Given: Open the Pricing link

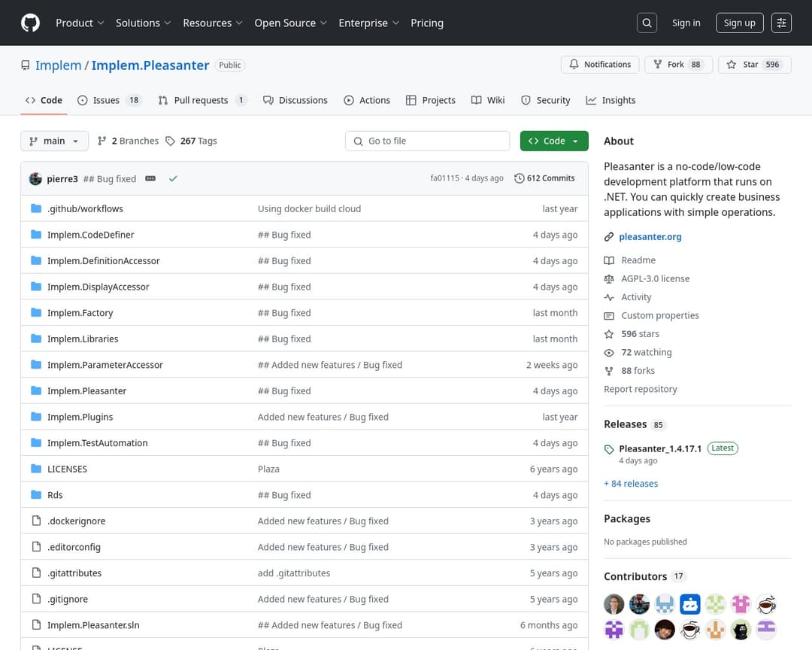Looking at the screenshot, I should (427, 23).
